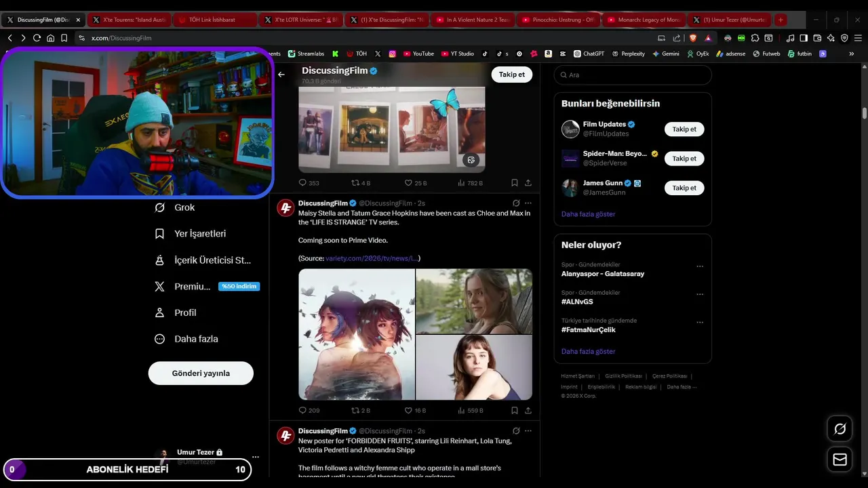Like the Life is Strange post (16 B)
The height and width of the screenshot is (488, 868).
(x=415, y=410)
